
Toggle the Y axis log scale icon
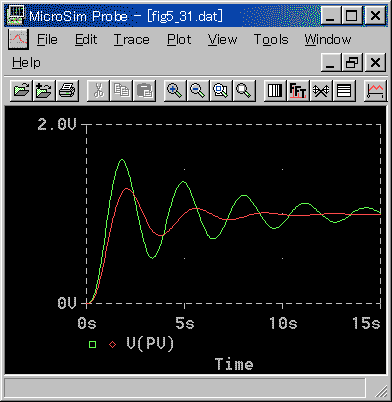[x=344, y=90]
